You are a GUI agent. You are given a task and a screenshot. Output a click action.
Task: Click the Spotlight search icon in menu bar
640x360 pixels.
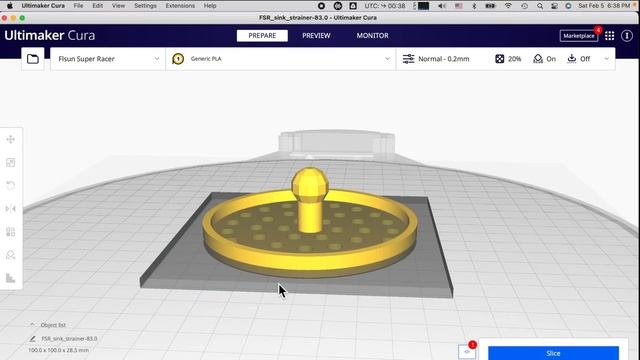(540, 6)
